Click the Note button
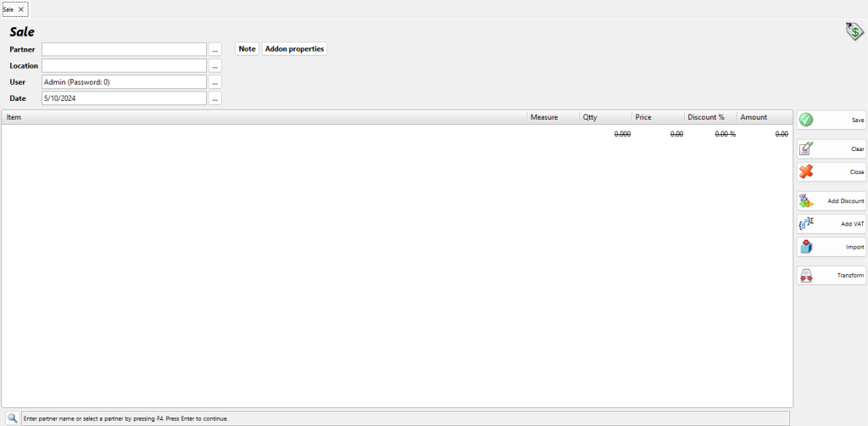The height and width of the screenshot is (426, 868). pos(247,49)
